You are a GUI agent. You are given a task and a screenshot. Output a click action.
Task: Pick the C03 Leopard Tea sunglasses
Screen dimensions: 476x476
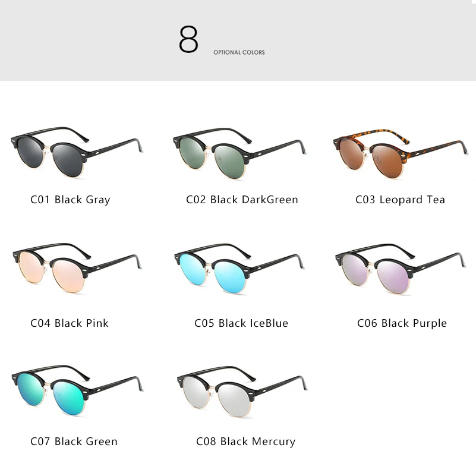click(401, 154)
